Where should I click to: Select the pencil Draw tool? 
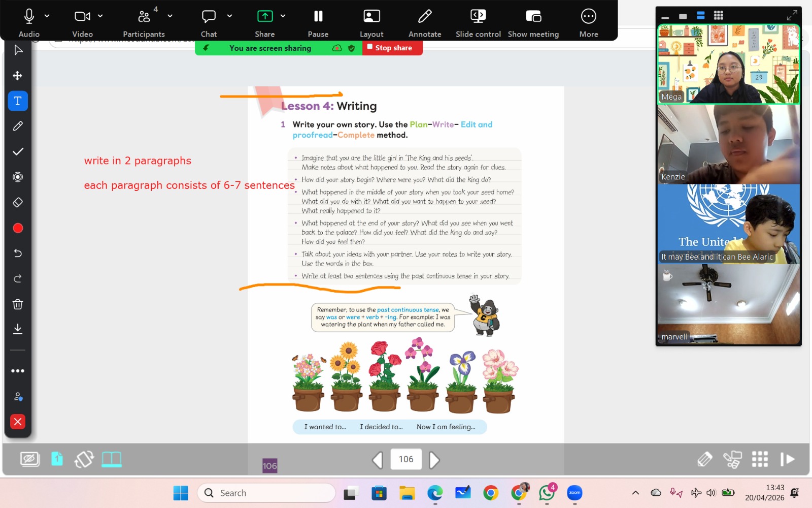point(18,126)
